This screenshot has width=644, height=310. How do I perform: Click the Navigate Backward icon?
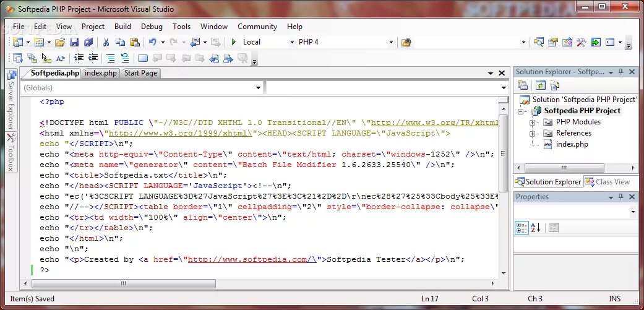tap(195, 42)
